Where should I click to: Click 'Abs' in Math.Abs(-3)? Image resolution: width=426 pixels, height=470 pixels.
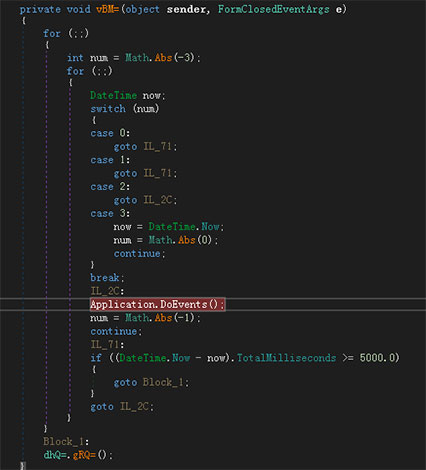(163, 58)
